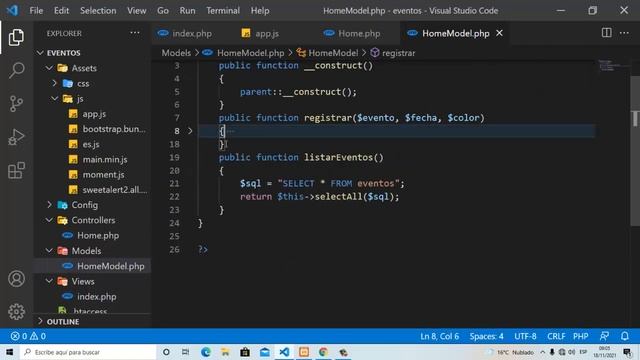Open main.min.js in the explorer tree

105,159
